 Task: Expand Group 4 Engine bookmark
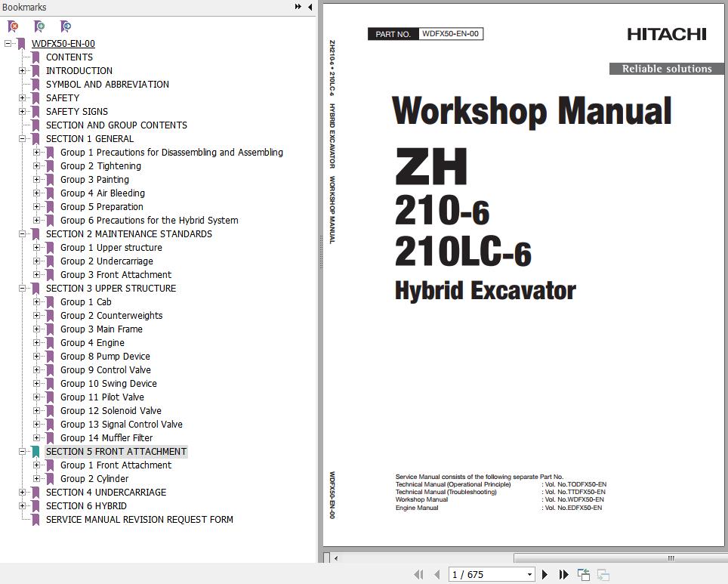click(x=36, y=343)
